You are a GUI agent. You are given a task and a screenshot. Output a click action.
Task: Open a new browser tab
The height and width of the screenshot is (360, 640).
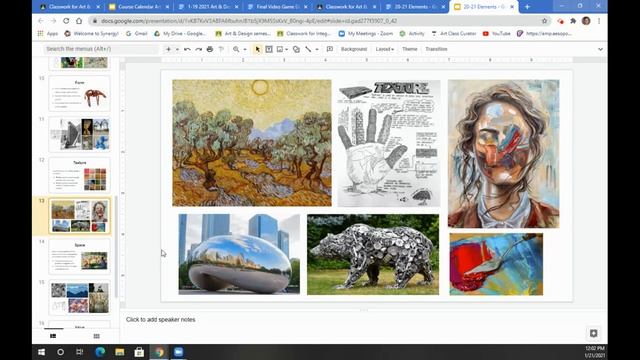527,7
